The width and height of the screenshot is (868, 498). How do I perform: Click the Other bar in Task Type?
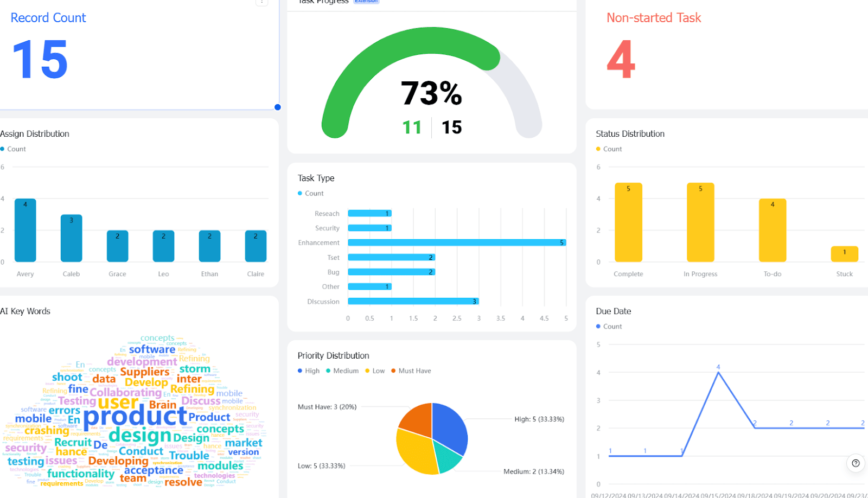click(x=369, y=286)
